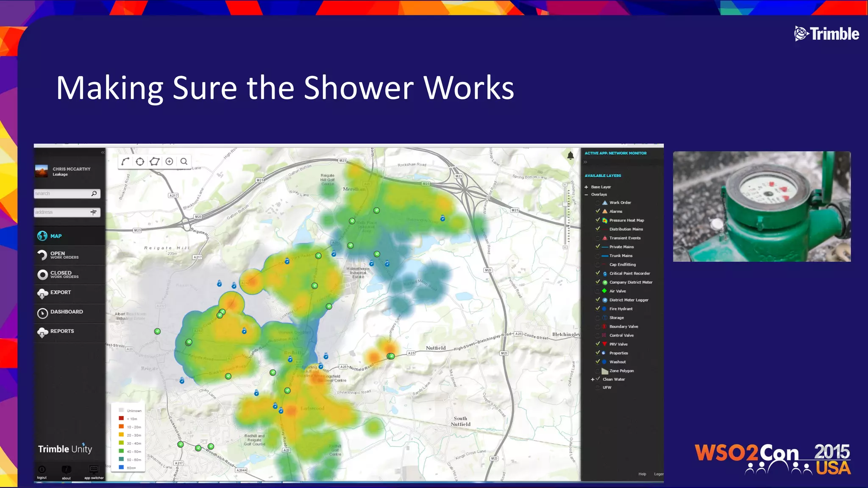868x488 pixels.
Task: Click the logout power icon
Action: click(x=42, y=469)
